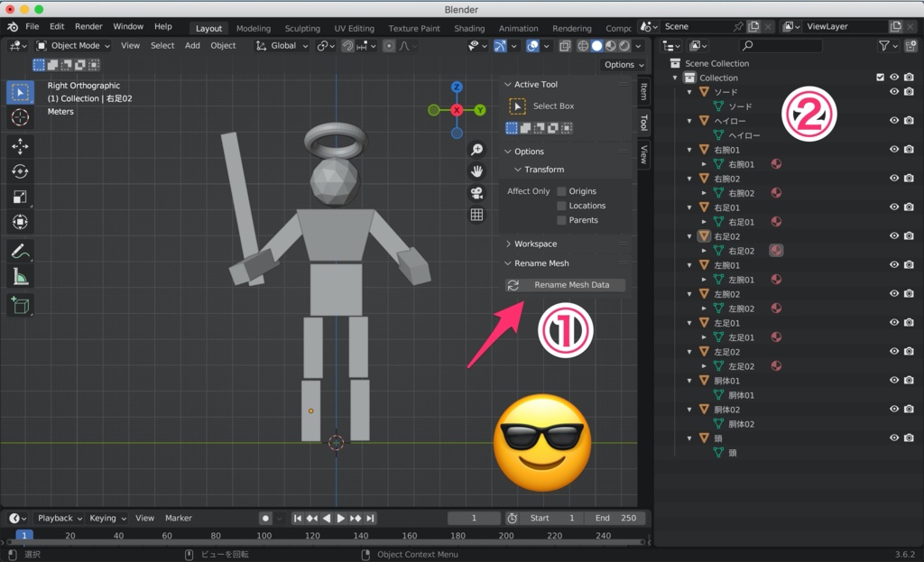Open the viewport Options button
This screenshot has width=924, height=562.
pos(624,65)
